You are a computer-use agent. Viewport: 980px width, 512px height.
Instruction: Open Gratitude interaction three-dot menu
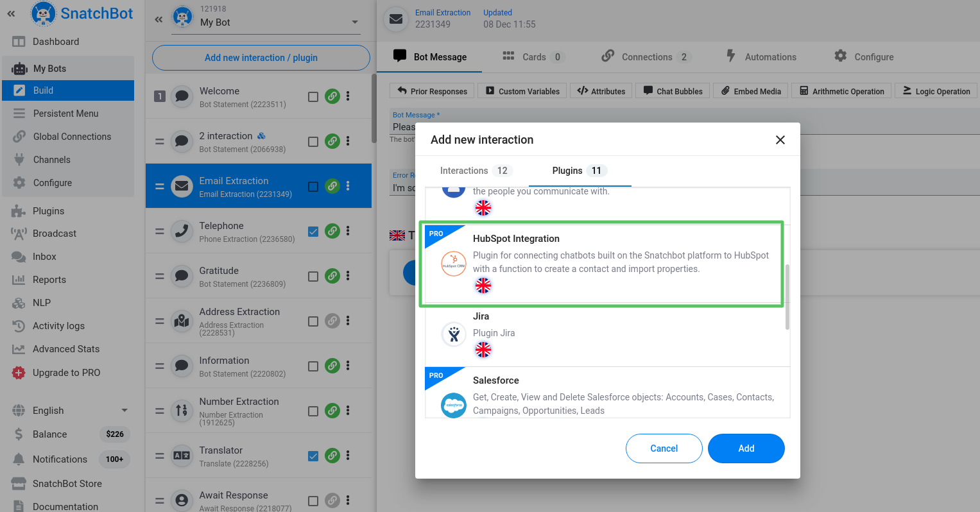(348, 276)
